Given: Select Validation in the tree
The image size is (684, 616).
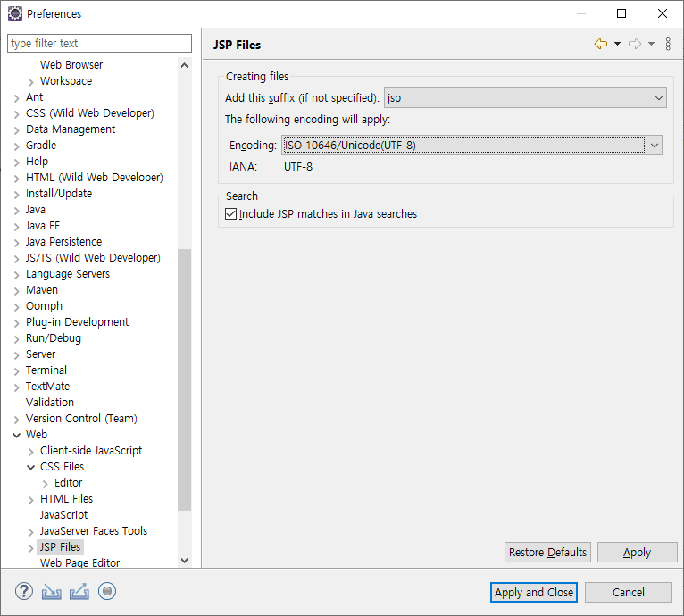Looking at the screenshot, I should pos(50,403).
